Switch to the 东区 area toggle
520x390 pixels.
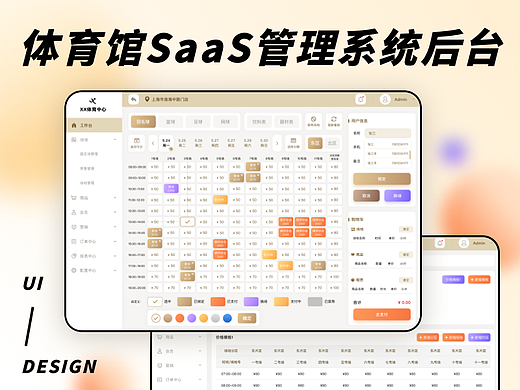(x=315, y=143)
